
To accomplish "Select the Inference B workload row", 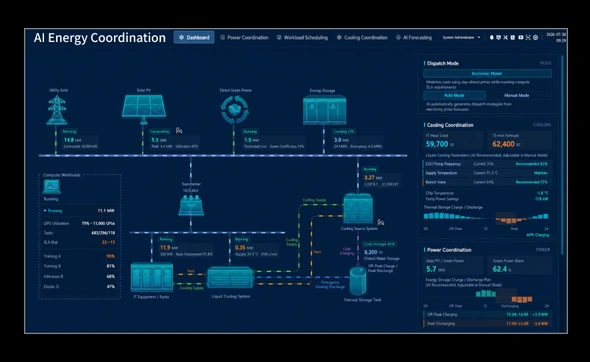I will click(x=79, y=276).
